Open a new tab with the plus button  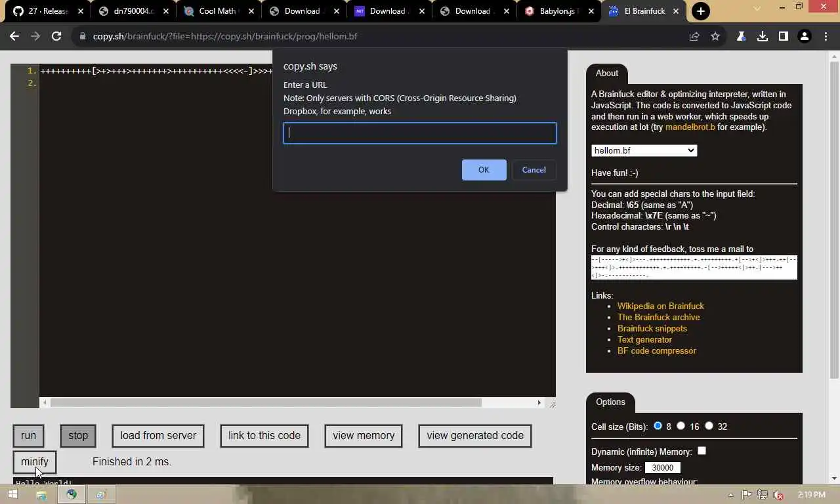point(701,11)
